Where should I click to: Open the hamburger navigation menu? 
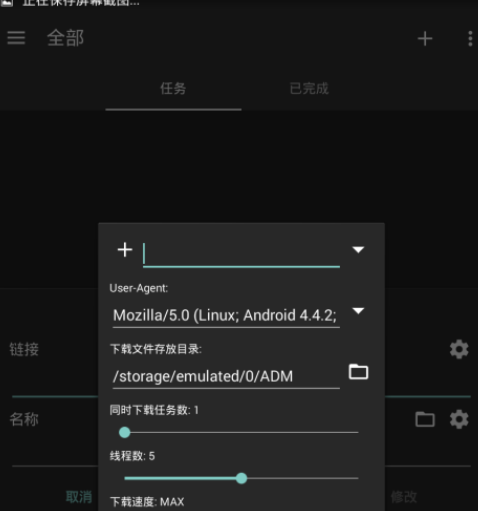16,38
